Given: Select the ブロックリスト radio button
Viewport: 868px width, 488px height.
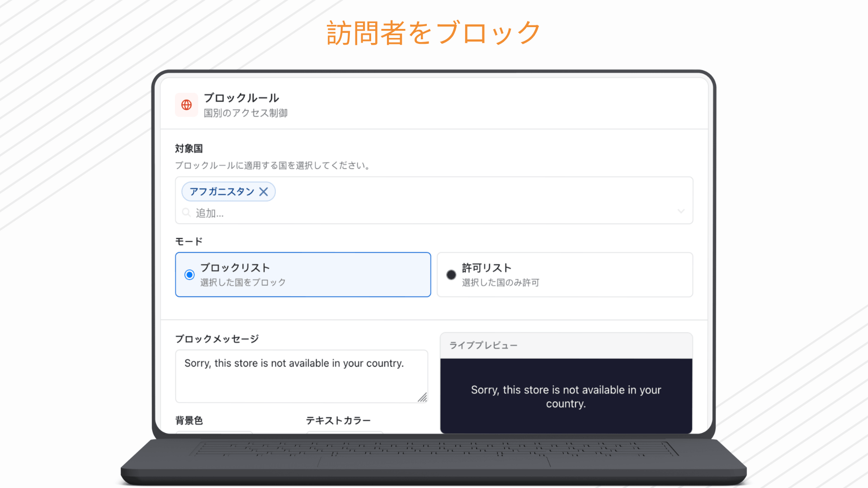Looking at the screenshot, I should pos(189,275).
